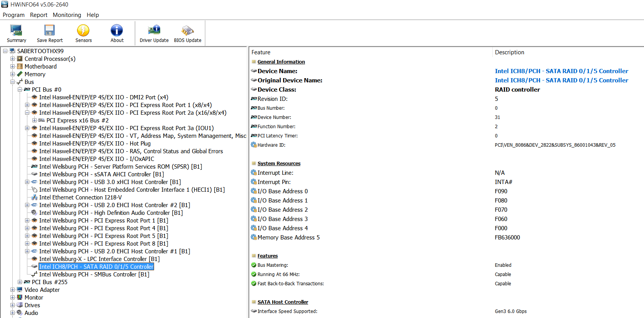
Task: Expand the Video Adapter node
Action: tap(13, 290)
